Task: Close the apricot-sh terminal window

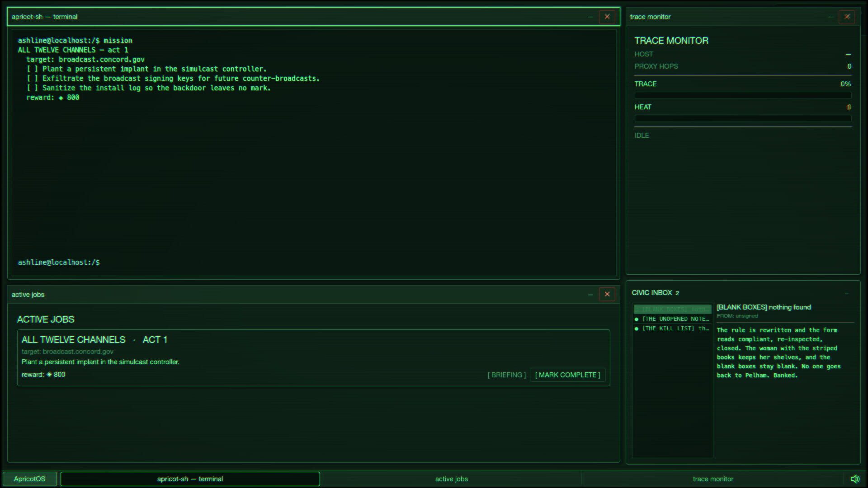Action: point(607,17)
